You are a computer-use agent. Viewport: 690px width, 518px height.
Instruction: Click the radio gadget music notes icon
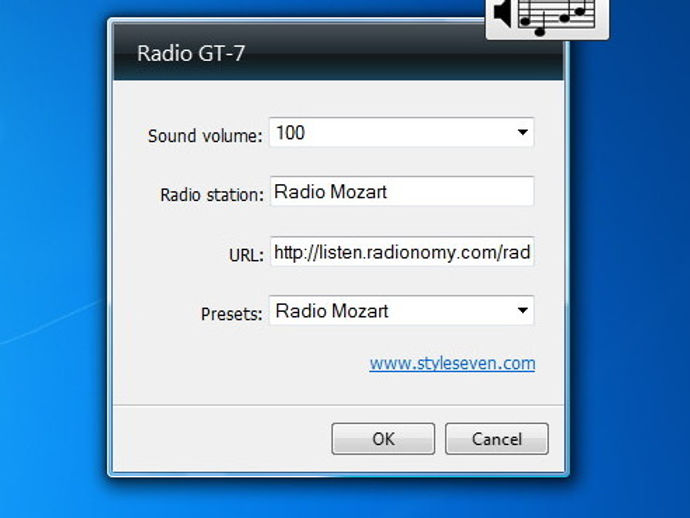(x=558, y=16)
